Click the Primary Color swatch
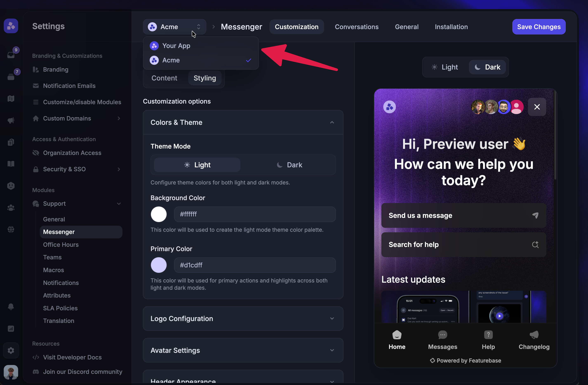588x385 pixels. pos(159,265)
